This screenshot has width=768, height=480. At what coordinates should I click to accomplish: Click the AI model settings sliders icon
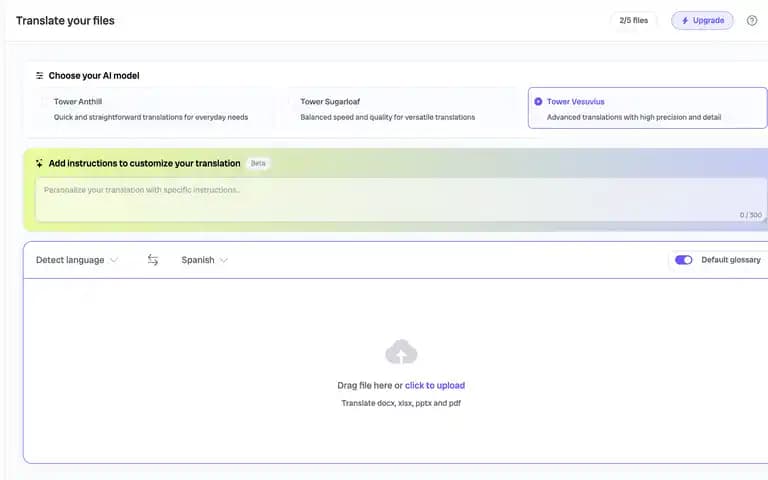point(39,75)
